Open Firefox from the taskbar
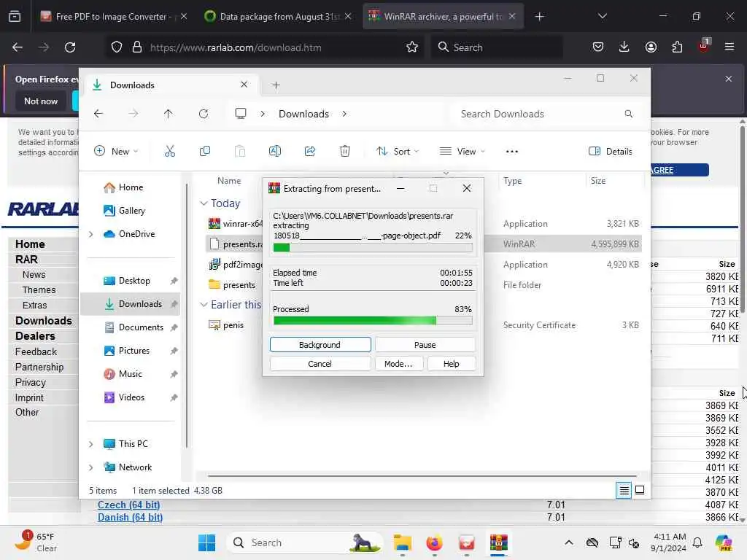Image resolution: width=747 pixels, height=560 pixels. (x=435, y=542)
